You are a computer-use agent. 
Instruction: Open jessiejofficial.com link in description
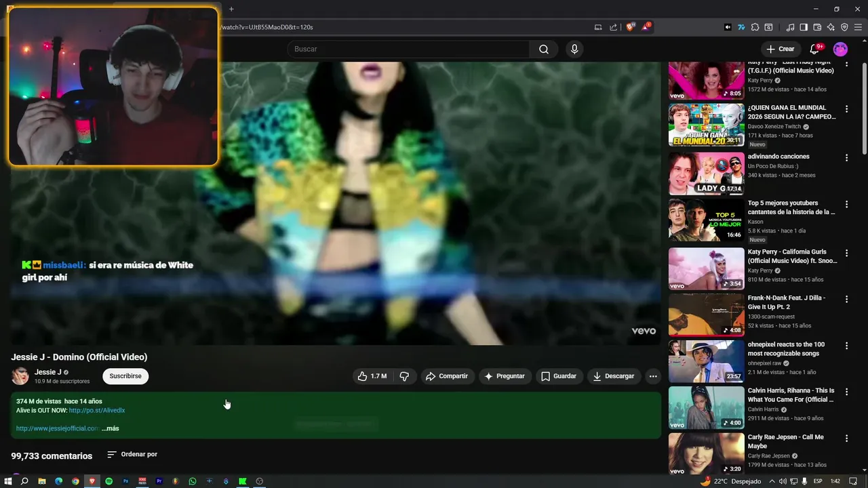tap(57, 428)
